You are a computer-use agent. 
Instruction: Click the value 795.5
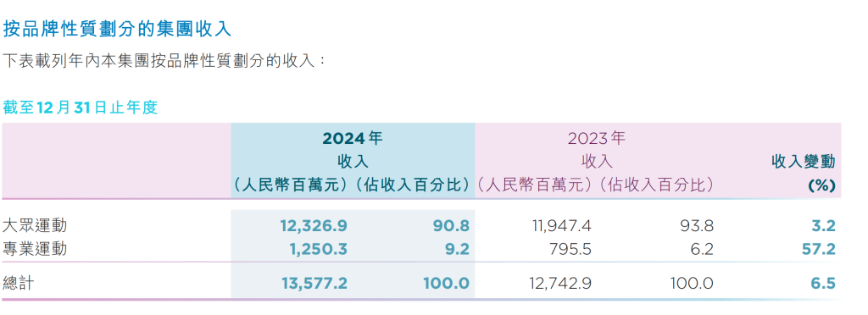click(570, 249)
